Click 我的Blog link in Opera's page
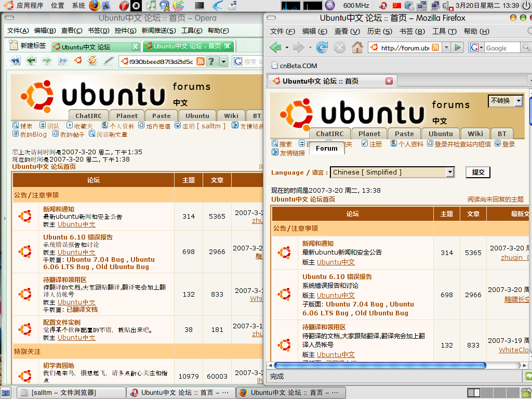 tap(30, 135)
